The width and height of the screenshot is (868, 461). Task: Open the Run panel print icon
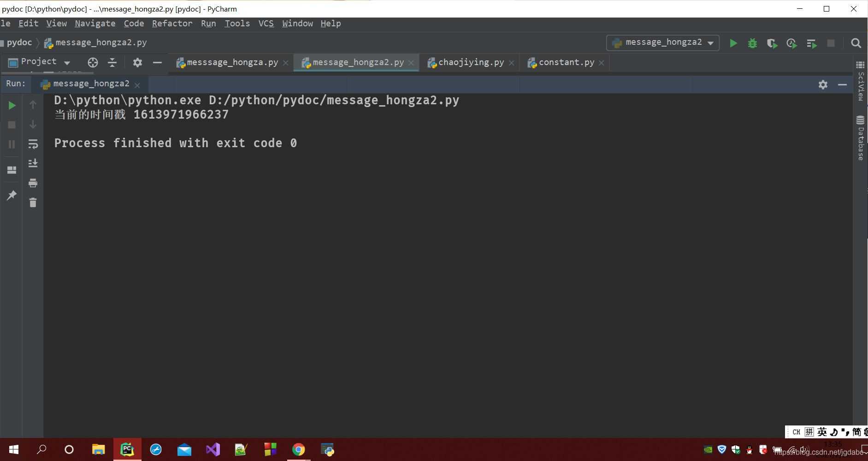(33, 183)
